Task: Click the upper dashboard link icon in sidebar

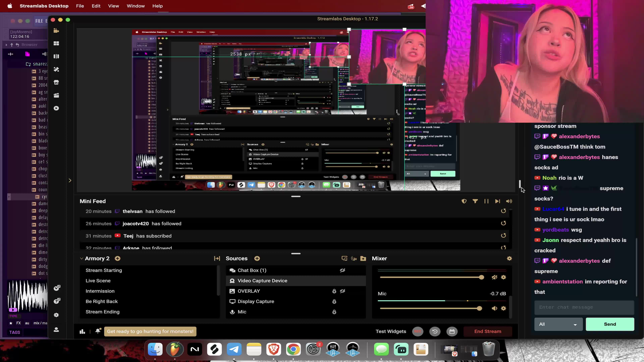Action: 57,288
